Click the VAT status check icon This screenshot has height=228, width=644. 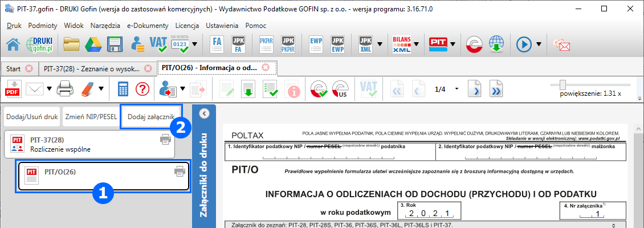158,43
